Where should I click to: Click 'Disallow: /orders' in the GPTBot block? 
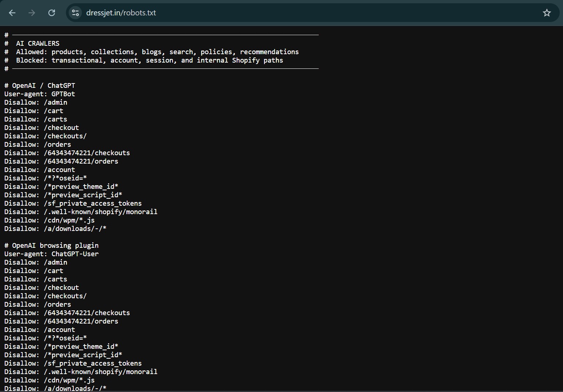tap(38, 144)
